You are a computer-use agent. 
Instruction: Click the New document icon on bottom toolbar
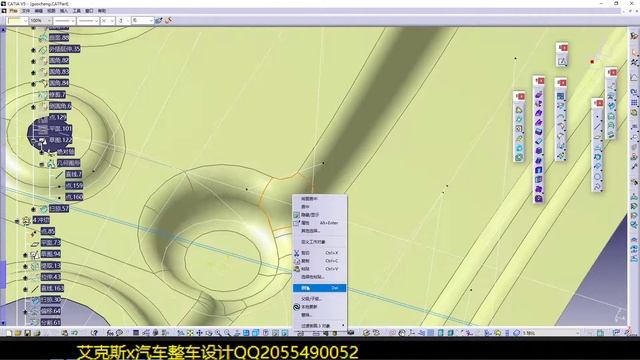pyautogui.click(x=9, y=333)
